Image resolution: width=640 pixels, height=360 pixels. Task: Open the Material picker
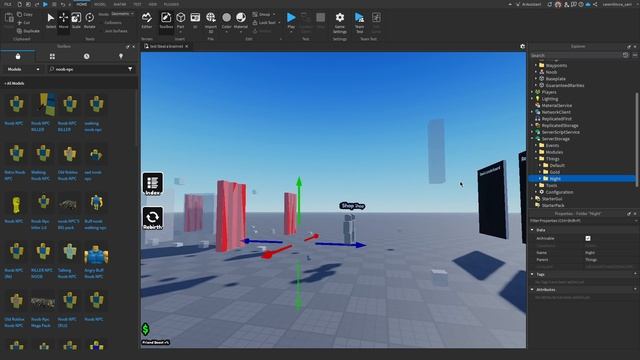(x=241, y=21)
